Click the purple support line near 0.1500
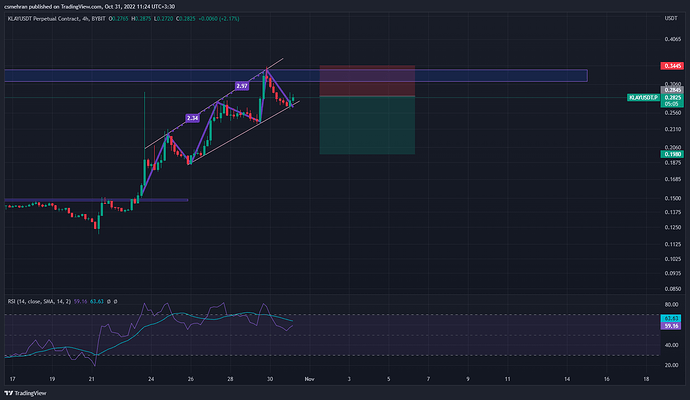The height and width of the screenshot is (400, 690). coord(96,200)
